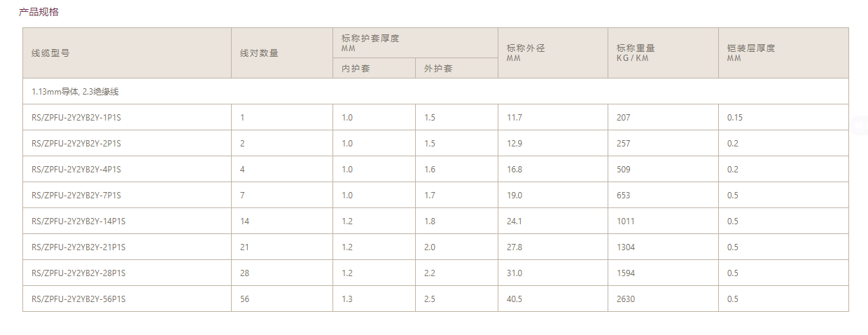
Task: Click the 0.15 armor thickness cell
Action: [735, 118]
